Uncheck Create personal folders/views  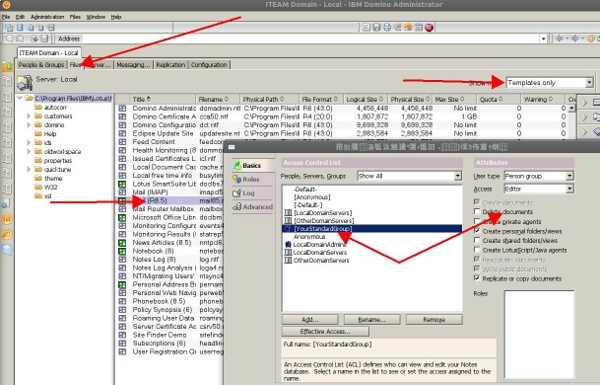[477, 231]
